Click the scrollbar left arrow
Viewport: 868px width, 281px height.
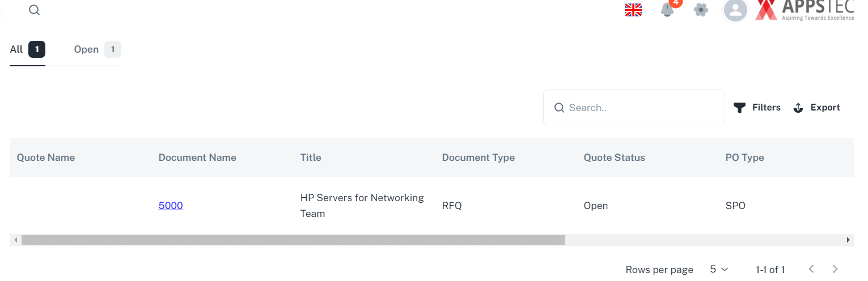[15, 240]
